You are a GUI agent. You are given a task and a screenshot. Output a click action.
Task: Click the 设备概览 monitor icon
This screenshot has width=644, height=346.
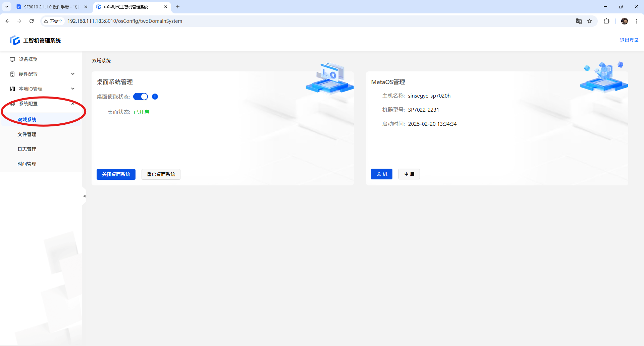point(12,59)
